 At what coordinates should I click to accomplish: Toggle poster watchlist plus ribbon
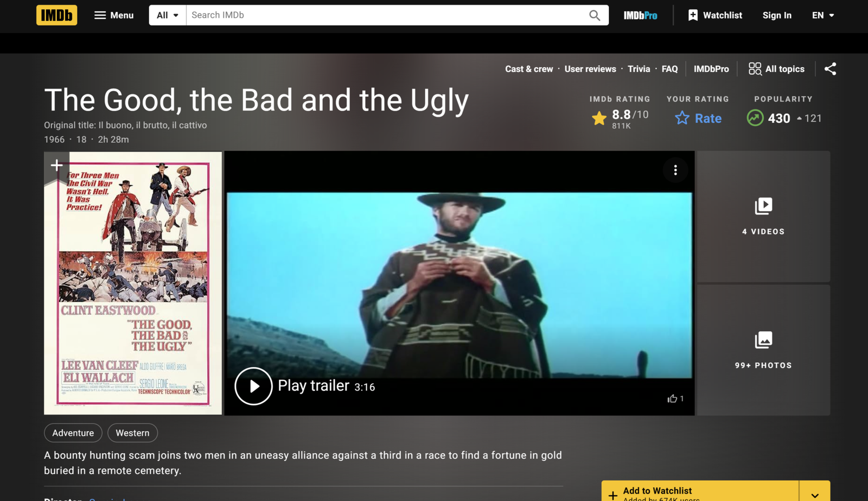(56, 166)
